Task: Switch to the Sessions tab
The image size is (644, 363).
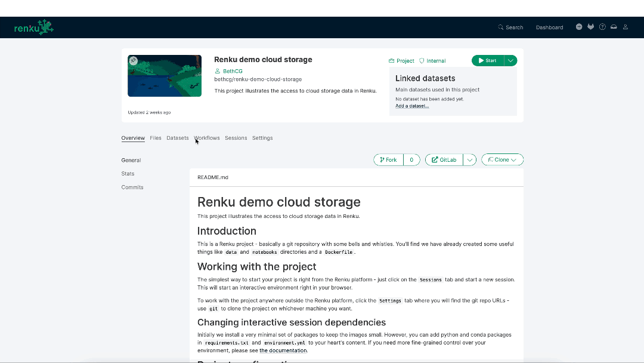Action: coord(236,138)
